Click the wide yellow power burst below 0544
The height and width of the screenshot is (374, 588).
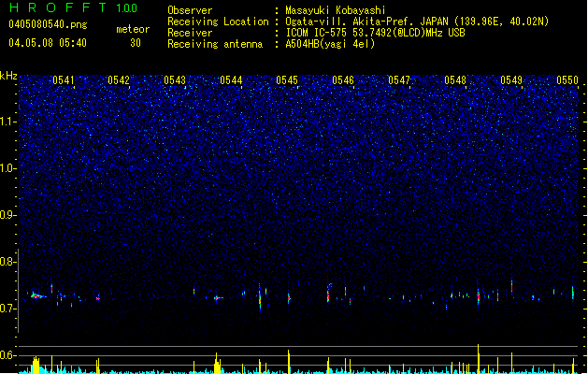coord(217,363)
